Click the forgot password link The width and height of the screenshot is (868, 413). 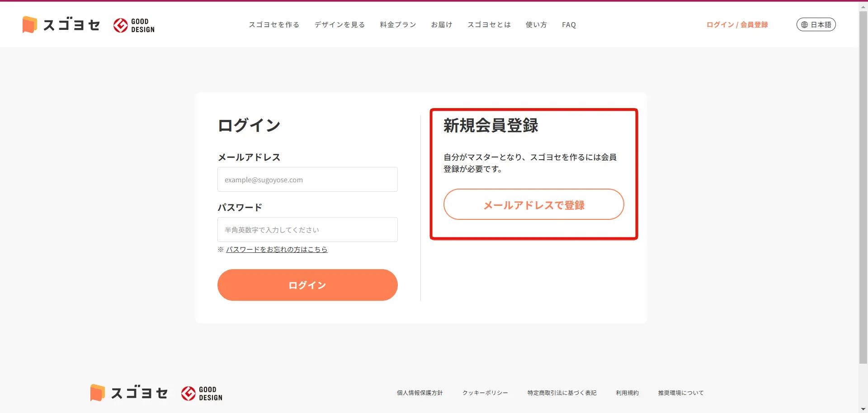click(277, 250)
